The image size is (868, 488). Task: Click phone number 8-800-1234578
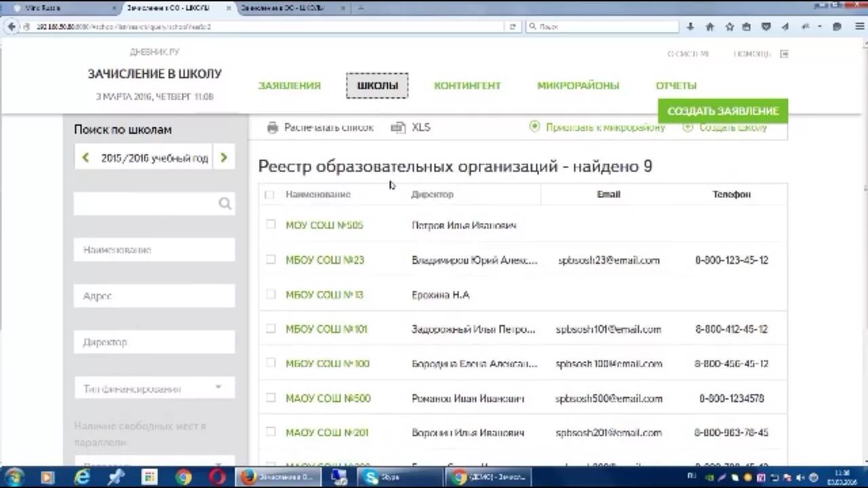pyautogui.click(x=732, y=399)
